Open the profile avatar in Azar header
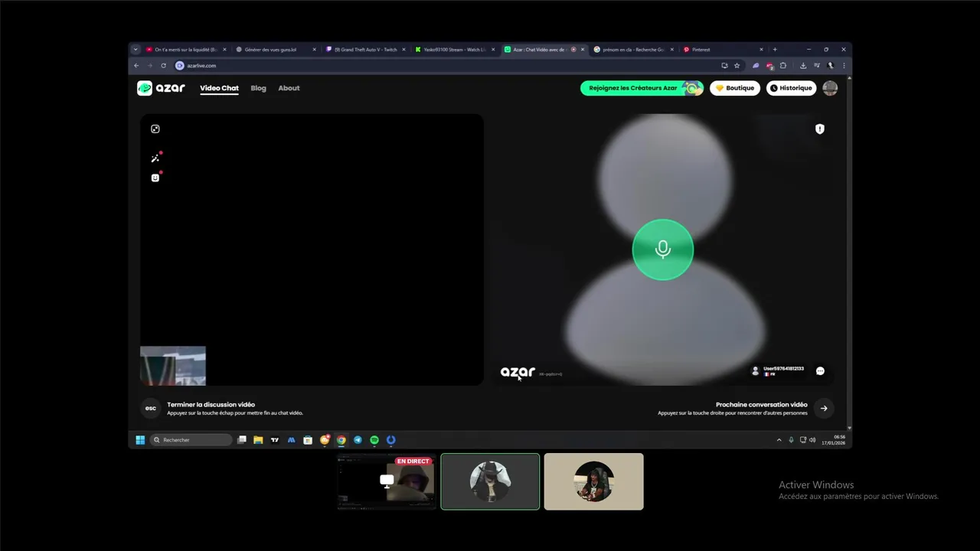980x551 pixels. click(x=830, y=88)
